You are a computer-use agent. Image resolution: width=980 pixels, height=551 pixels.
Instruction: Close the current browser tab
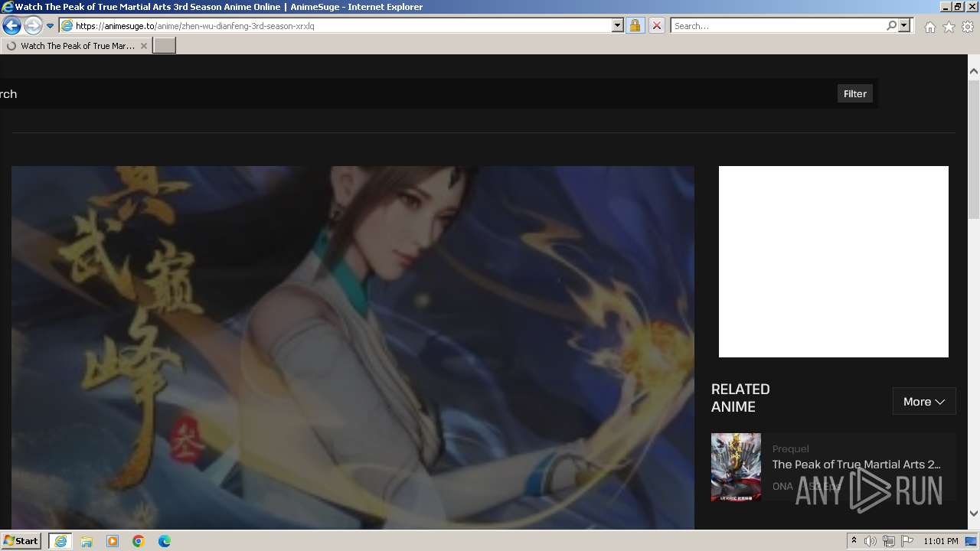pyautogui.click(x=144, y=46)
